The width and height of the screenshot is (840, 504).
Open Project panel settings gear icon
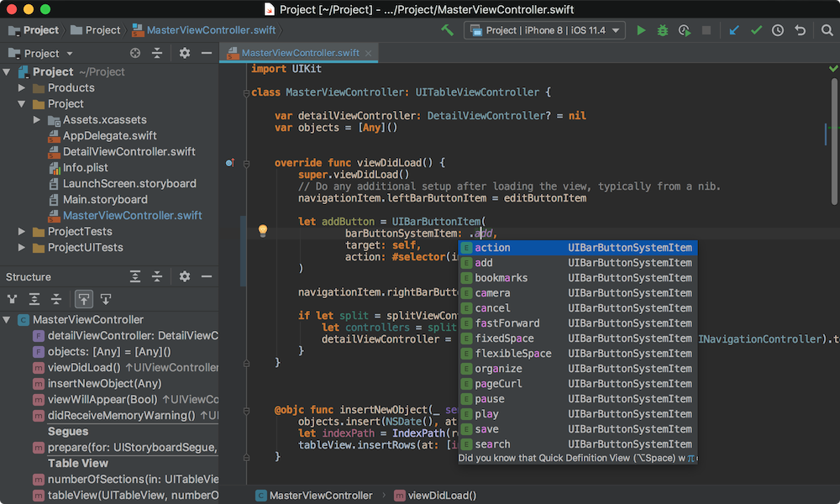[184, 52]
